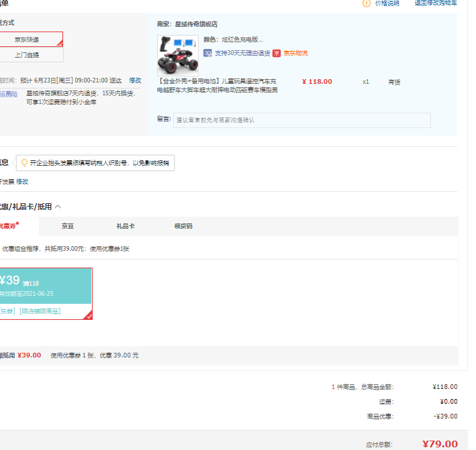The image size is (476, 450).
Task: Modify the delivery time 修改 link
Action: (135, 80)
